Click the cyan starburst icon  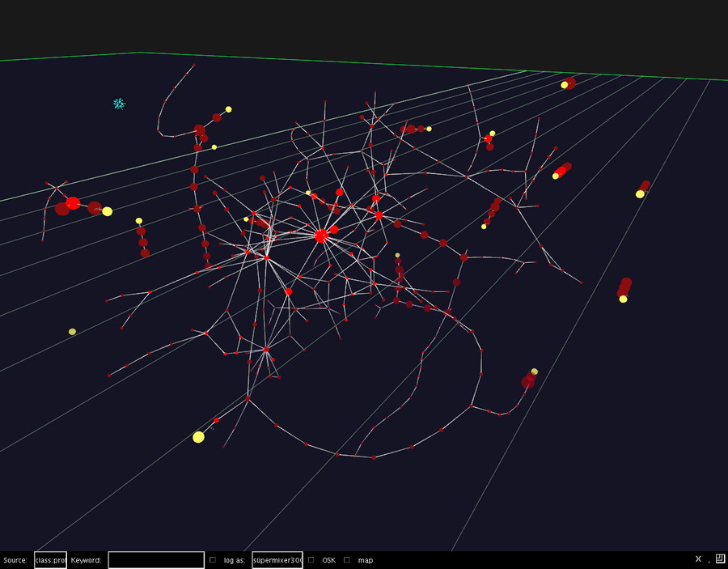pyautogui.click(x=120, y=104)
